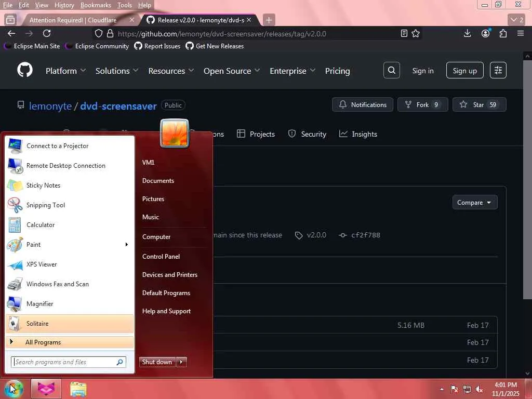This screenshot has height=399, width=532.
Task: Open the new tab plus button
Action: click(269, 20)
